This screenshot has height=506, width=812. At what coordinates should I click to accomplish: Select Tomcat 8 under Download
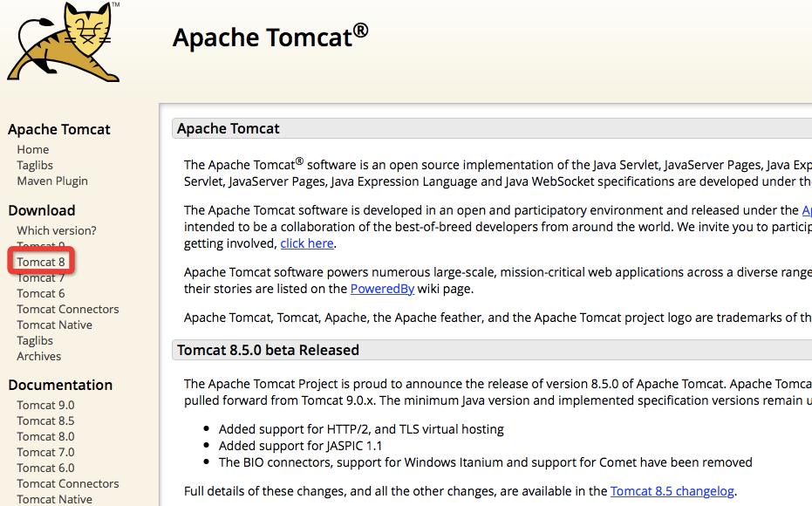(41, 262)
